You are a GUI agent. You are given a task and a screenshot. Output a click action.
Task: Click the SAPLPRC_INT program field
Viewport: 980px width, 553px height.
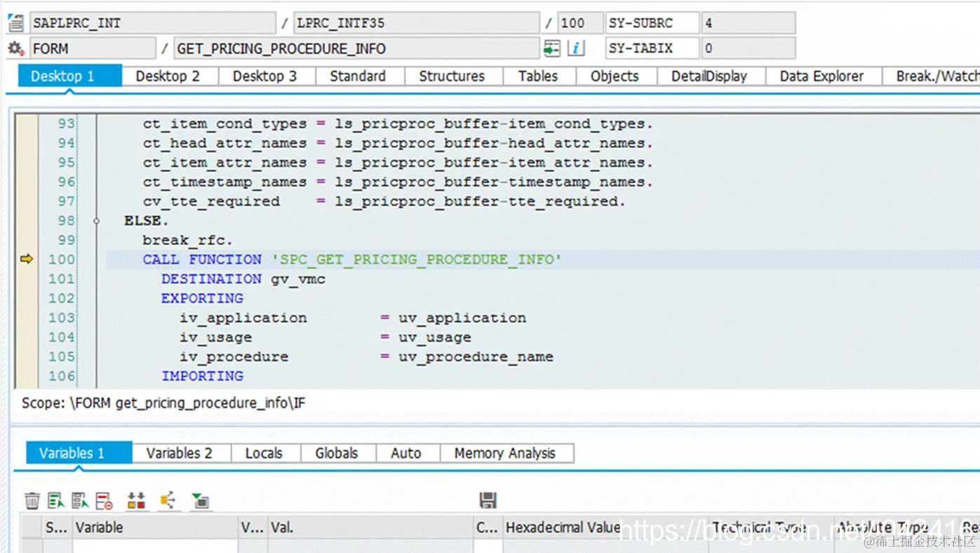pyautogui.click(x=153, y=23)
